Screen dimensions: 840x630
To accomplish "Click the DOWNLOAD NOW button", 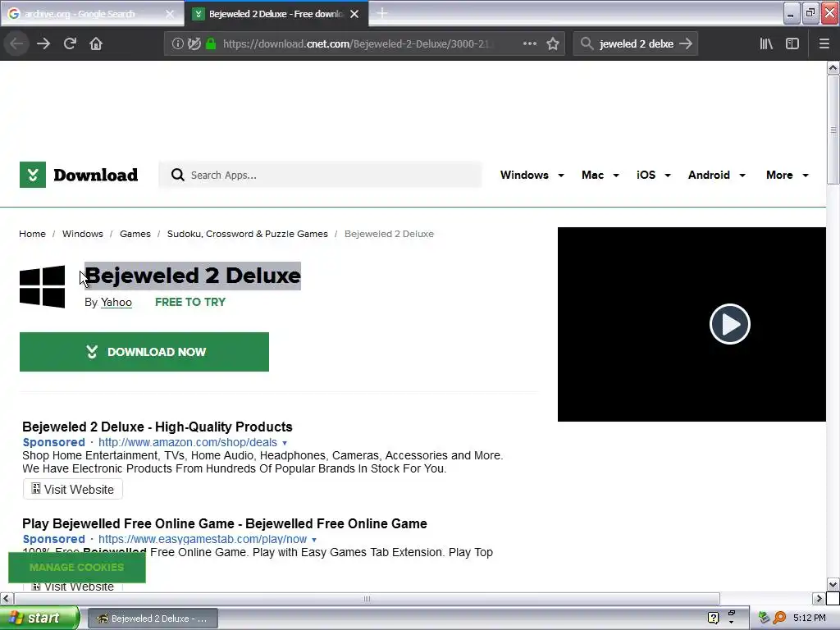I will pos(144,351).
